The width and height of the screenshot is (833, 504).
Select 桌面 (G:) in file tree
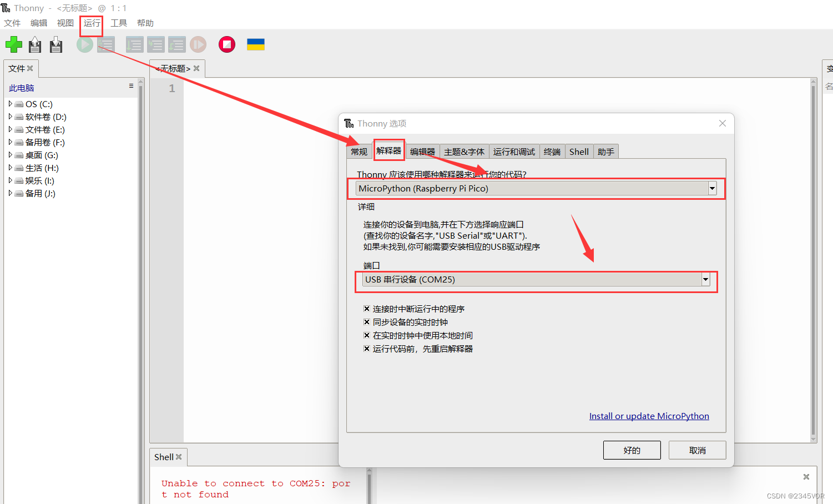click(x=42, y=155)
